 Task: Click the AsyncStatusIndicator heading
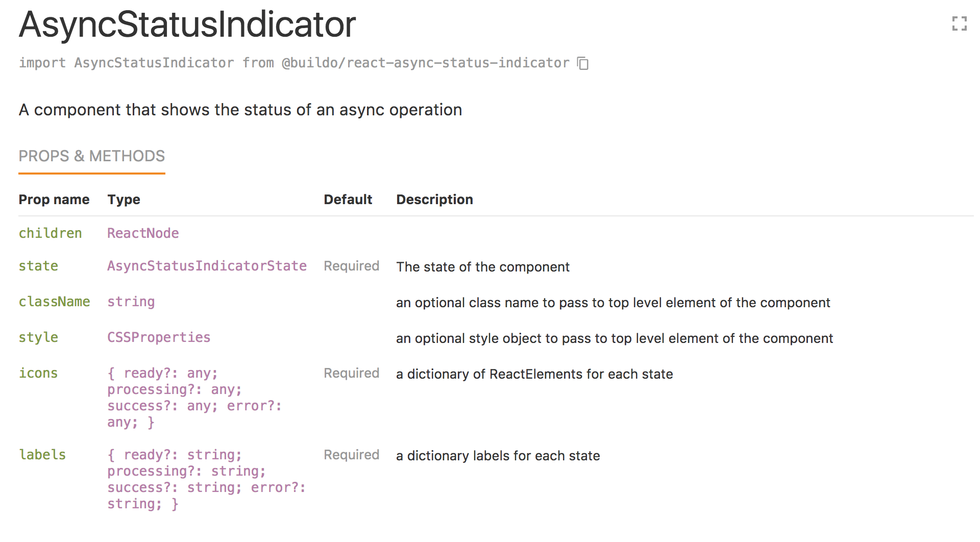[187, 24]
